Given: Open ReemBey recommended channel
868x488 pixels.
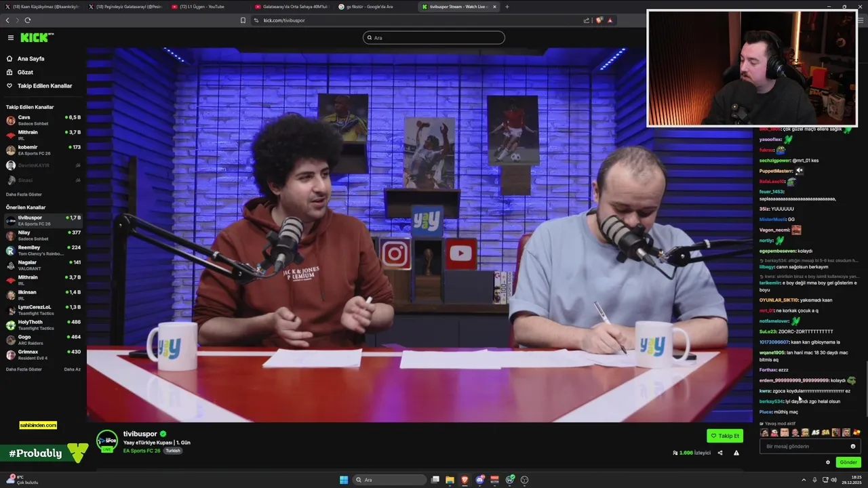Looking at the screenshot, I should [x=43, y=250].
